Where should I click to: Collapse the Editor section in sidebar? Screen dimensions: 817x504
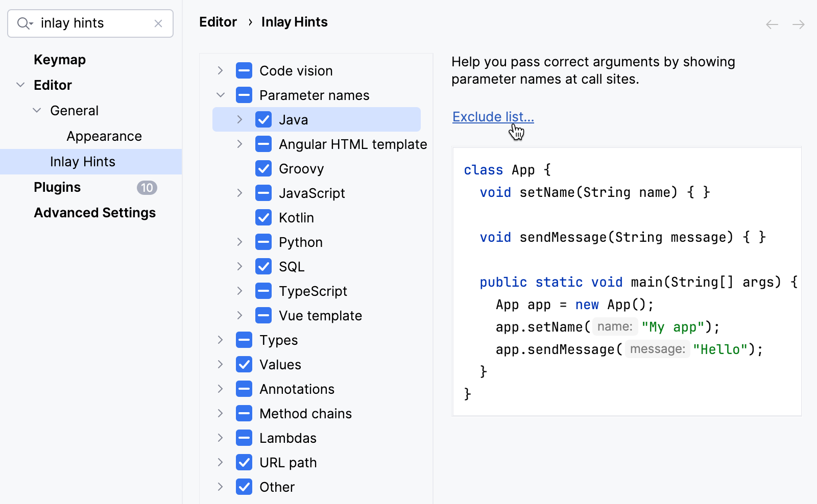(x=20, y=85)
